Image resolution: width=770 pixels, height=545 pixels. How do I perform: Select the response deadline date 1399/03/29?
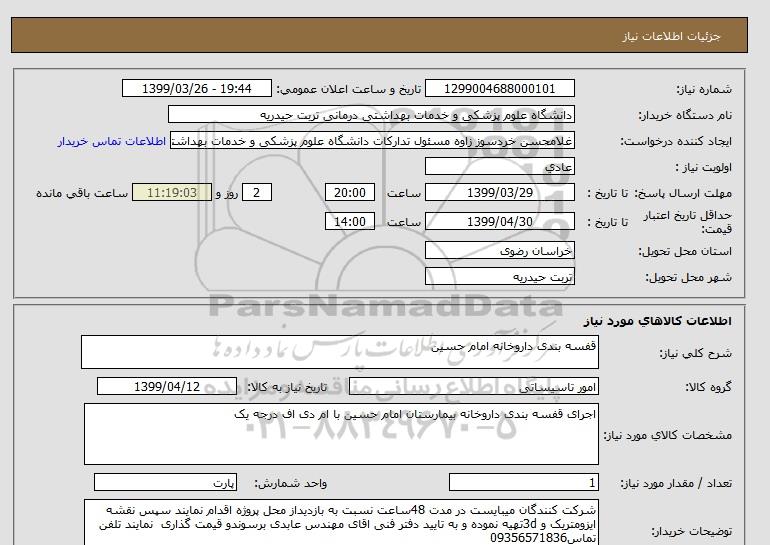tap(499, 192)
